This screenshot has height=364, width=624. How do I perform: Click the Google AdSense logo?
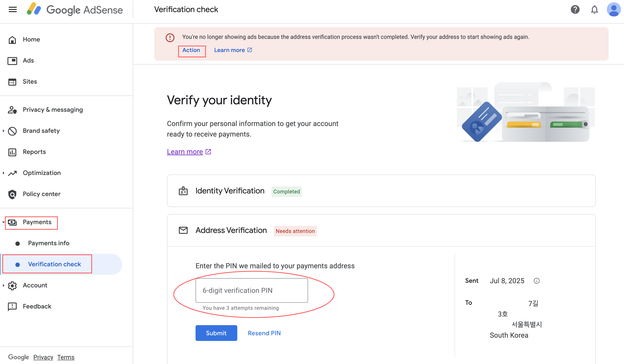74,10
